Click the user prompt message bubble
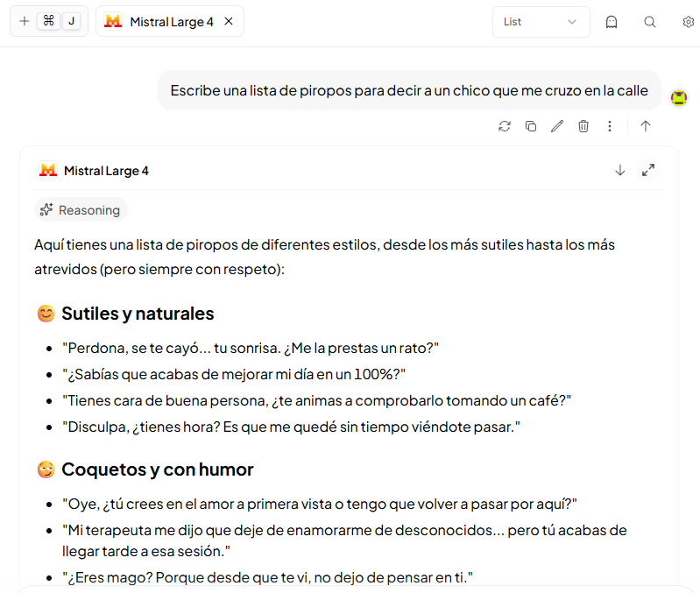Viewport: 700px width, 593px height. 409,90
